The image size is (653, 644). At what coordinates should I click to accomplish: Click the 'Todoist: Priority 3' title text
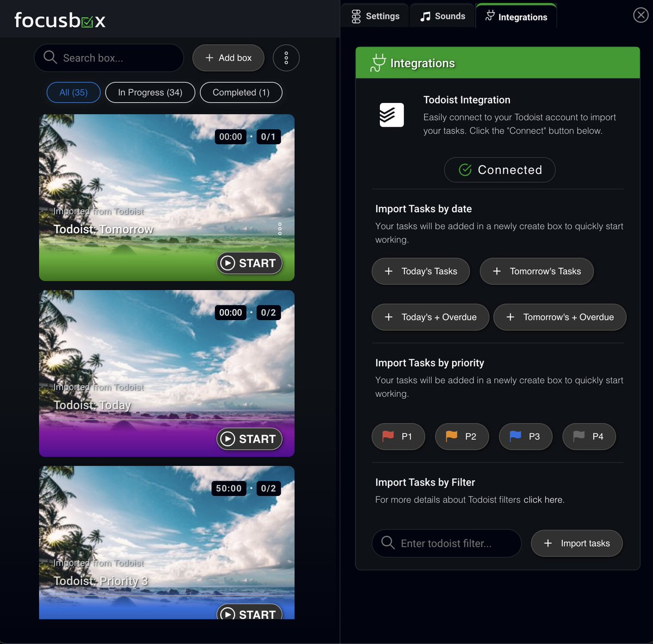pyautogui.click(x=101, y=581)
